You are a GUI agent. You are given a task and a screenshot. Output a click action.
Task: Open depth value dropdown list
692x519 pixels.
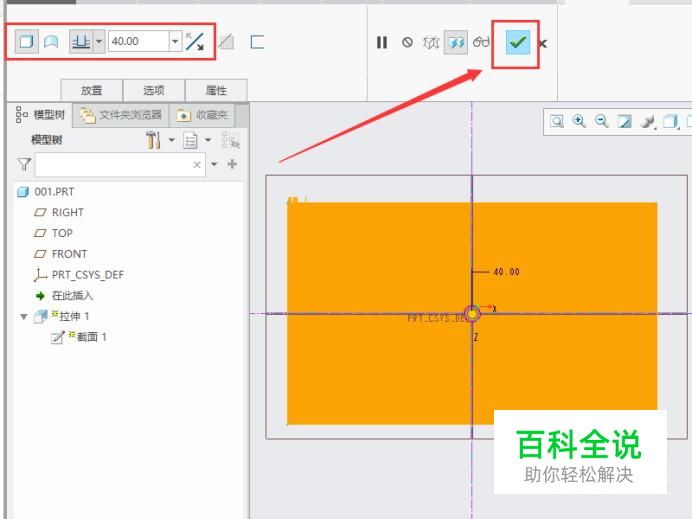[175, 41]
